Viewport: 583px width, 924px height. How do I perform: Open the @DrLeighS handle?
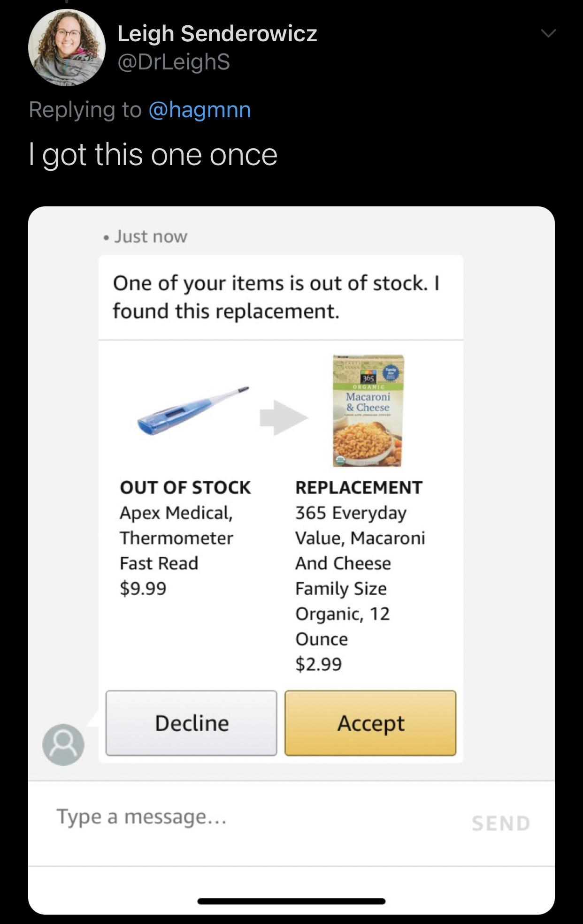pos(173,61)
